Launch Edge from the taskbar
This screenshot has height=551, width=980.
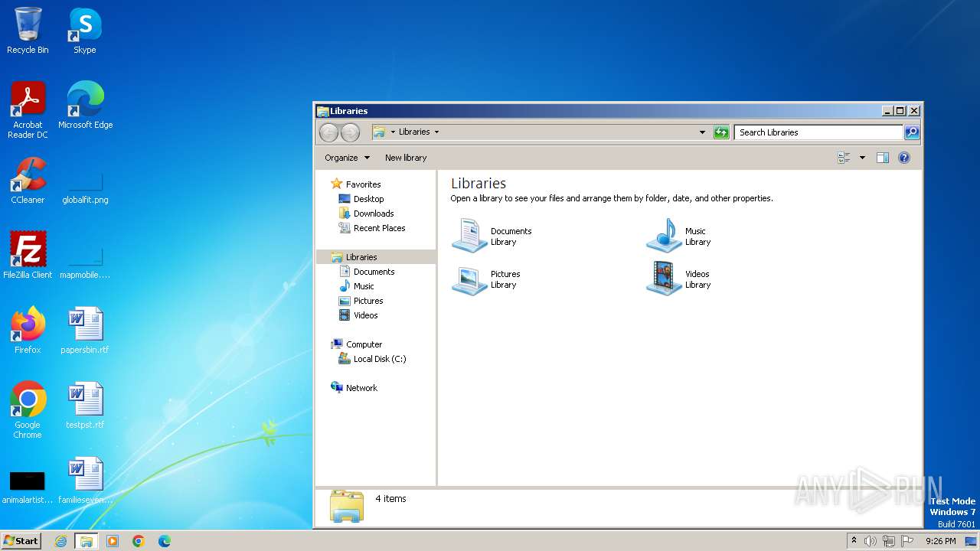pyautogui.click(x=165, y=541)
